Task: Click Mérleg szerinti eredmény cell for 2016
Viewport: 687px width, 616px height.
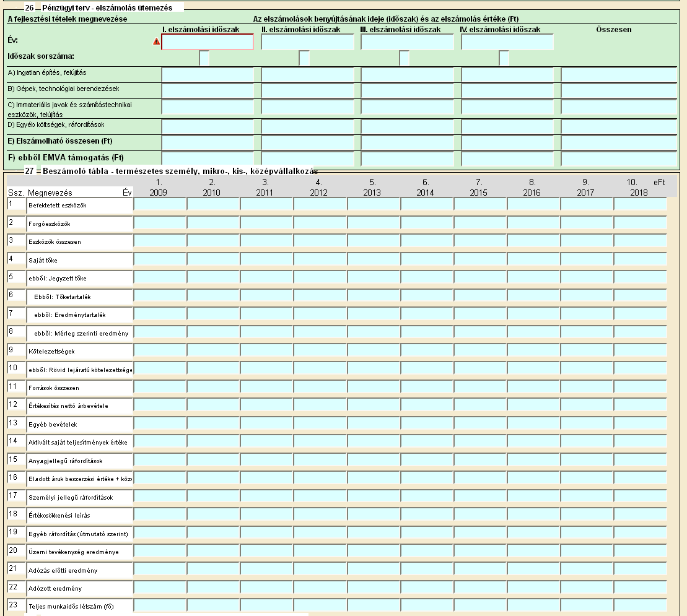Action: (533, 332)
